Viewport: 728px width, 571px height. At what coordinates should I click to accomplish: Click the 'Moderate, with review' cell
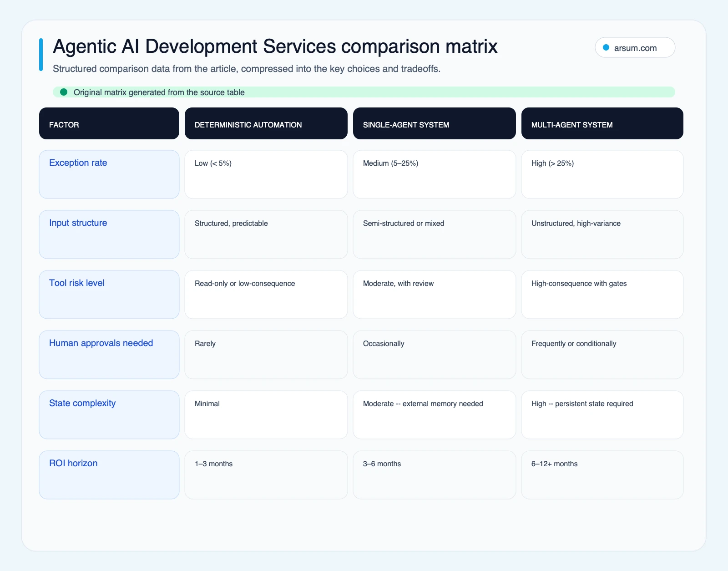click(435, 295)
